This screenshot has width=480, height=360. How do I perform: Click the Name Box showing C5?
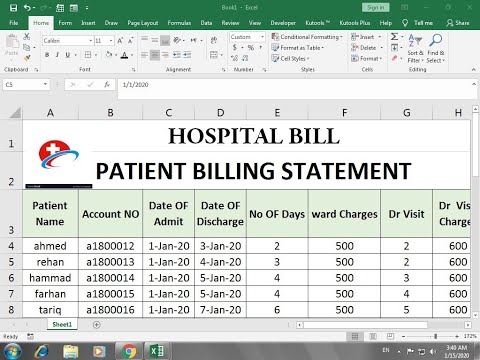22,85
